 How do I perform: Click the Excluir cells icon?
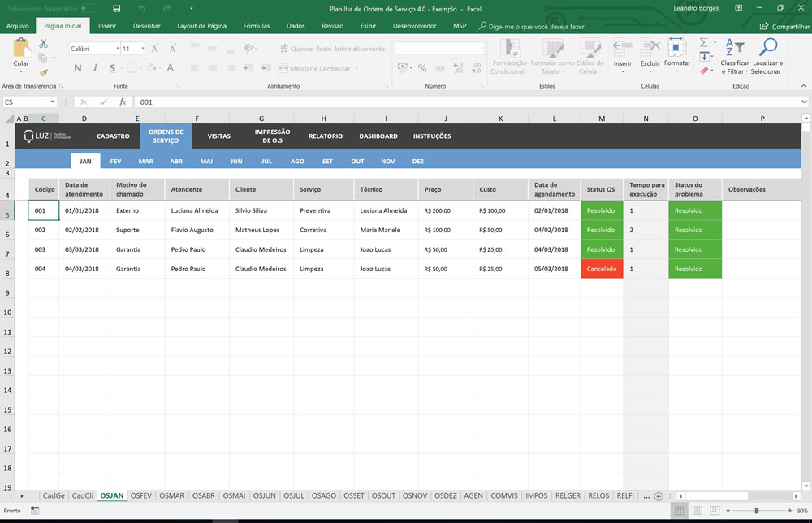650,48
